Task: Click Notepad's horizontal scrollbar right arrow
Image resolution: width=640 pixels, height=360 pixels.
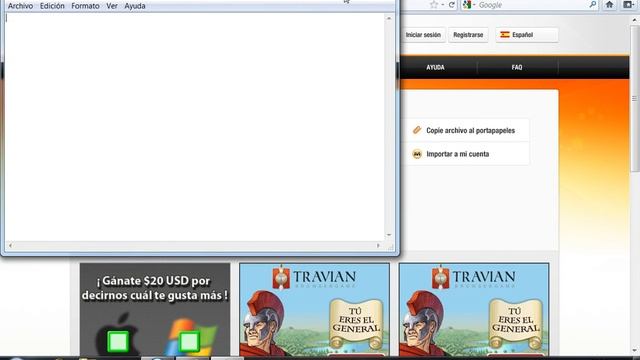Action: [378, 246]
